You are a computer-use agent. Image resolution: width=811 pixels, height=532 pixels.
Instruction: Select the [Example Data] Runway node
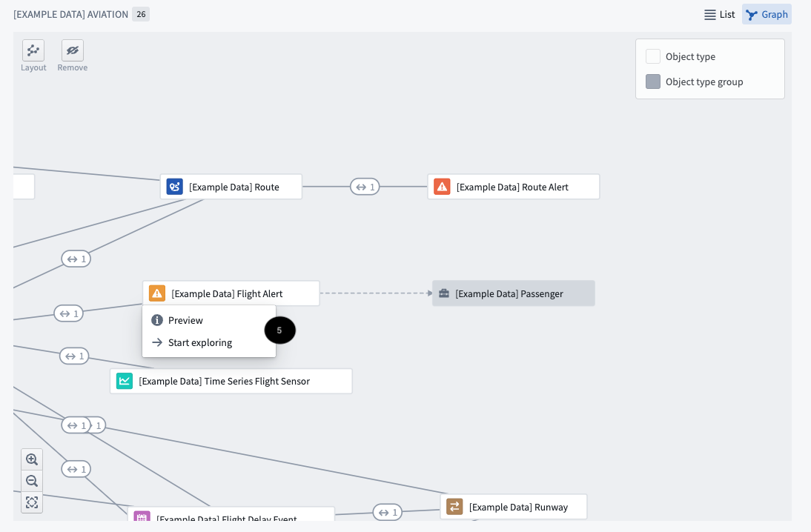tap(514, 507)
